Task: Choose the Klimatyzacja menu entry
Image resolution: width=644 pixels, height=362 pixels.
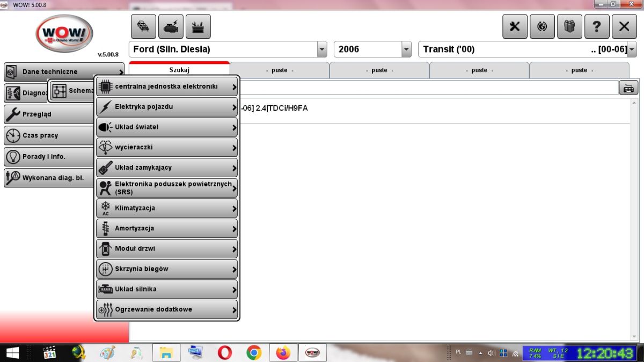Action: pyautogui.click(x=167, y=208)
